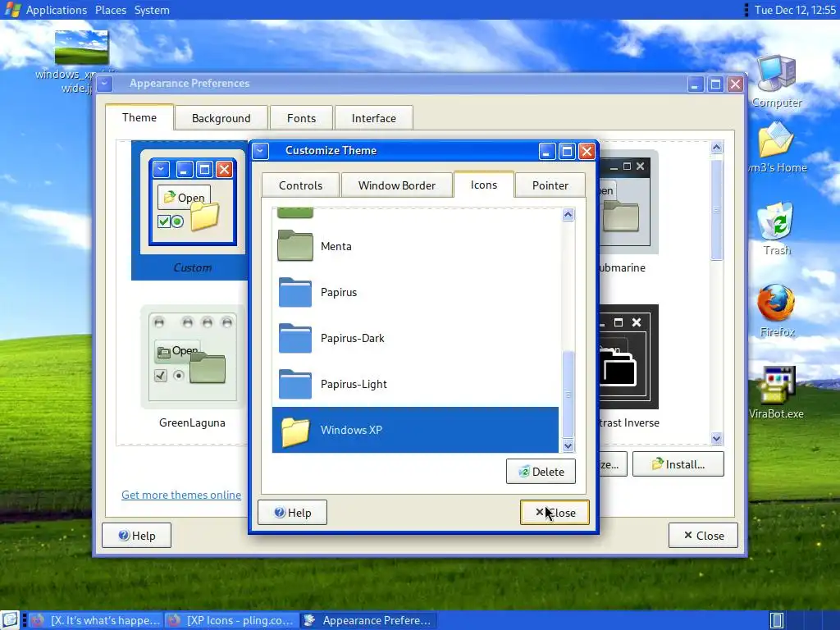
Task: Click theme list scroll down arrow
Action: (717, 439)
